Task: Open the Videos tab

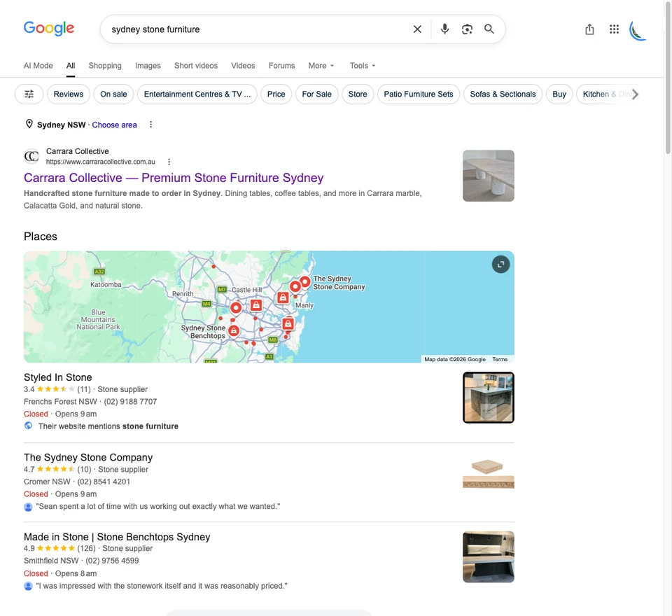Action: click(243, 66)
